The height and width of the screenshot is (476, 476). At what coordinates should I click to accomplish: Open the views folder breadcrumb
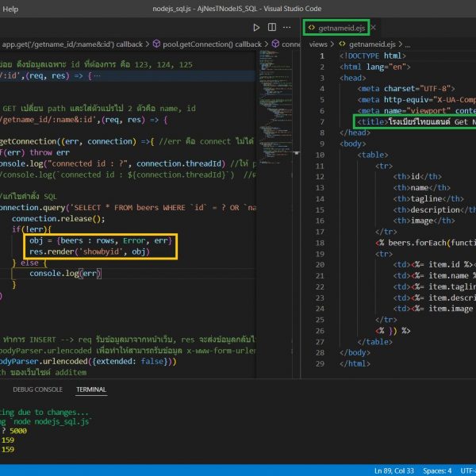point(320,44)
